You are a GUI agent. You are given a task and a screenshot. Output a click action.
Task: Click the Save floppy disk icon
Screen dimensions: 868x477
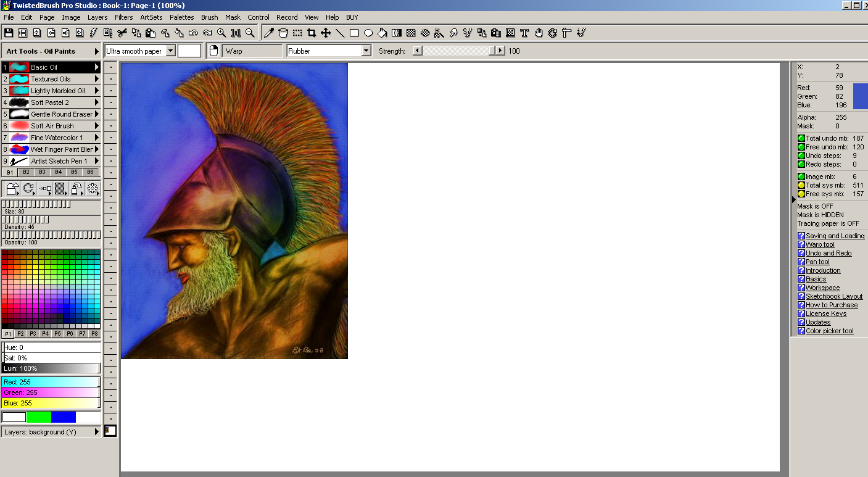[x=9, y=33]
